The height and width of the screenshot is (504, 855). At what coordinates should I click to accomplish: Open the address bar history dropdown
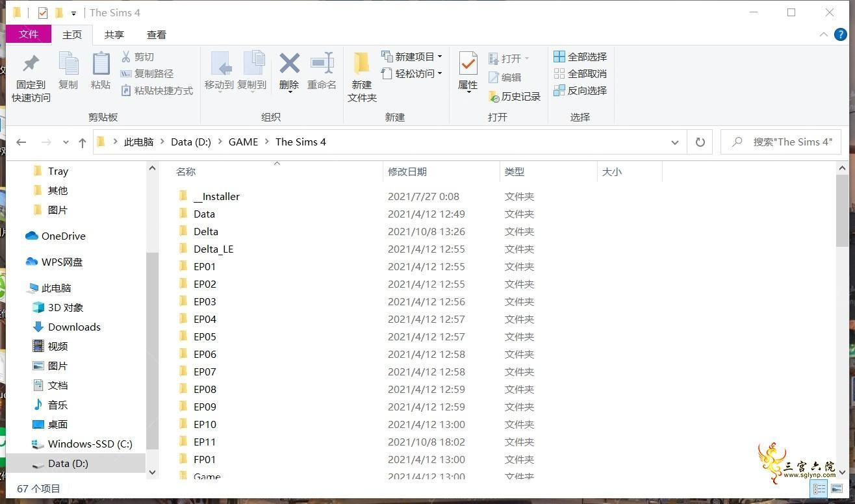coord(674,142)
